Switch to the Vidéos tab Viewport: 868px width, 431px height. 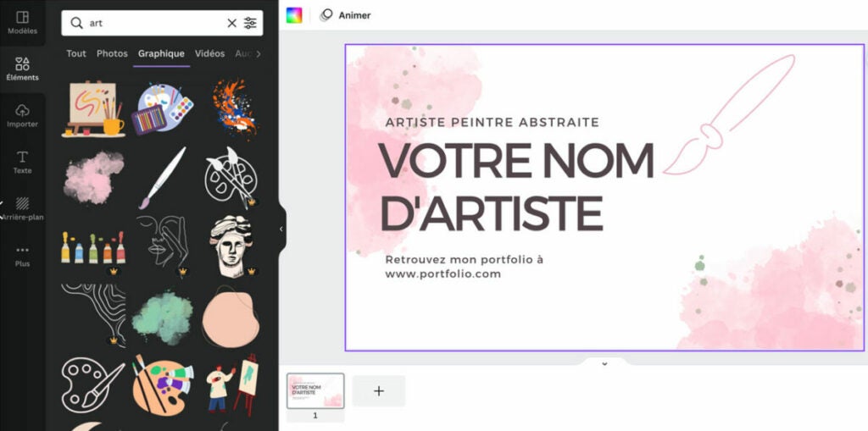click(x=210, y=53)
